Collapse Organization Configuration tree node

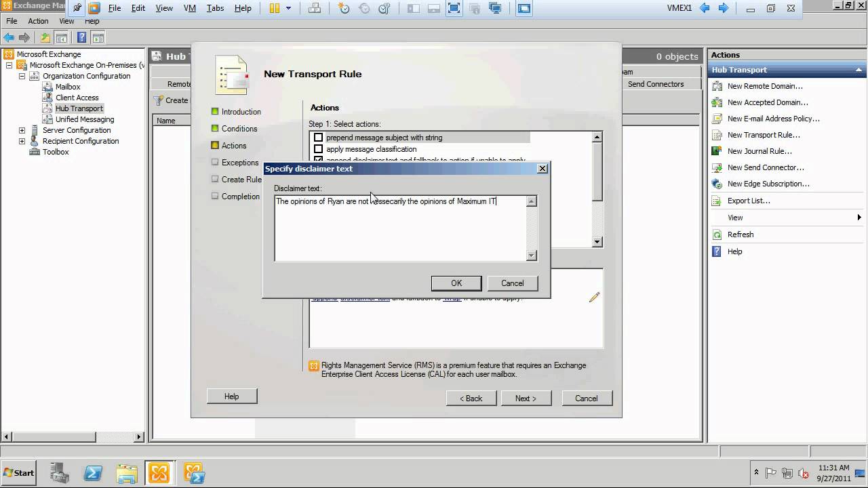pyautogui.click(x=22, y=76)
